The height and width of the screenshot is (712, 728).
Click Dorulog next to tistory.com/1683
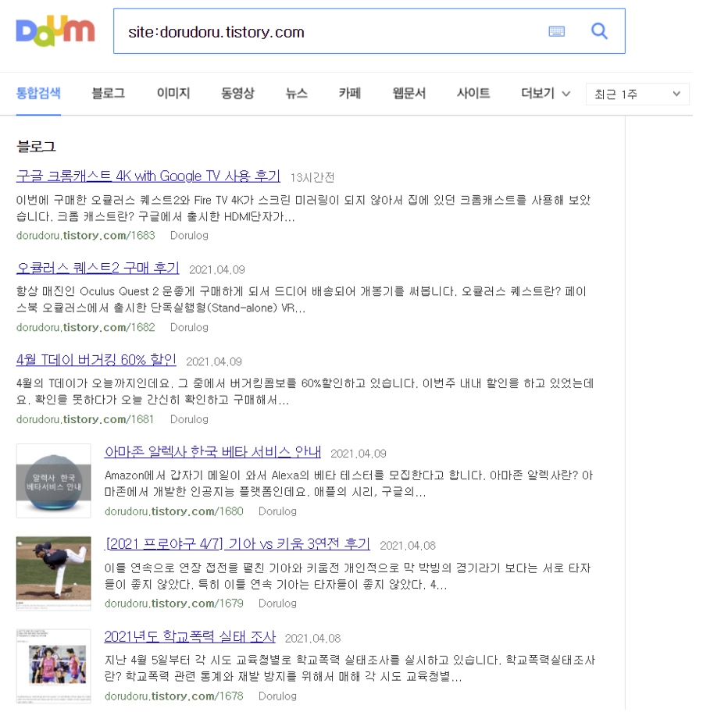(189, 236)
